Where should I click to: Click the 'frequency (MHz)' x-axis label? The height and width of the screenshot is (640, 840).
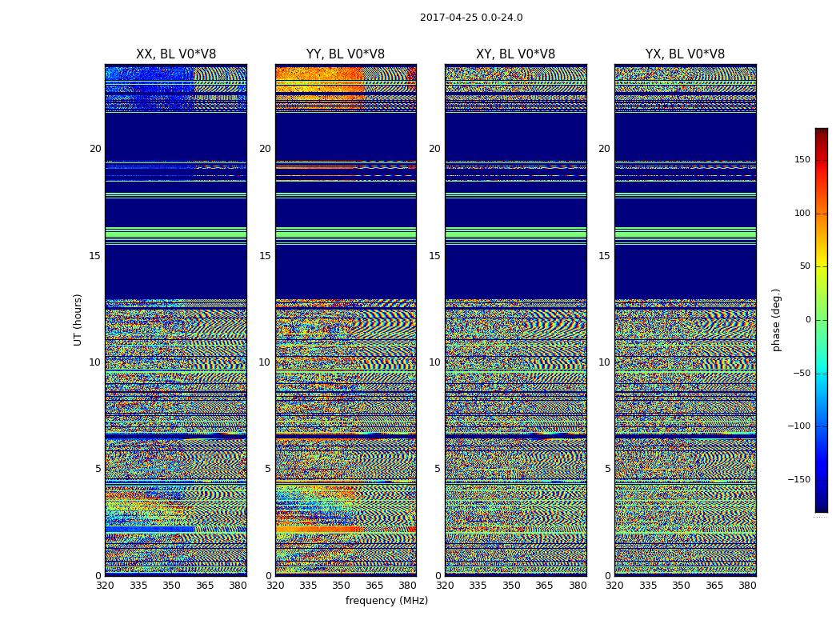tap(386, 601)
